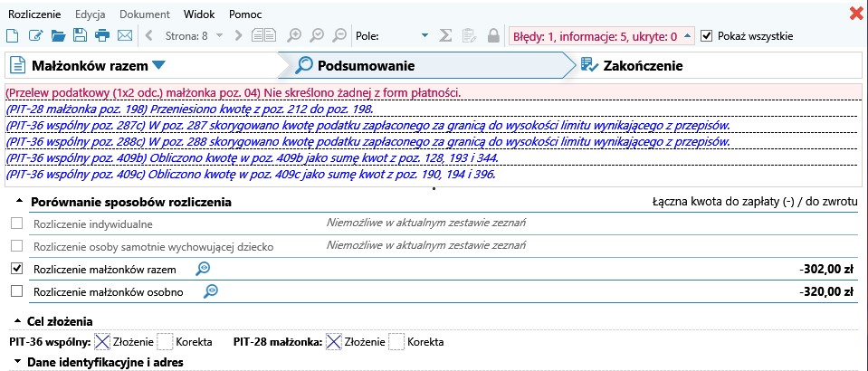Collapse the 'Porównanie sposobów rozliczenia' section
The image size is (868, 371).
click(x=19, y=203)
